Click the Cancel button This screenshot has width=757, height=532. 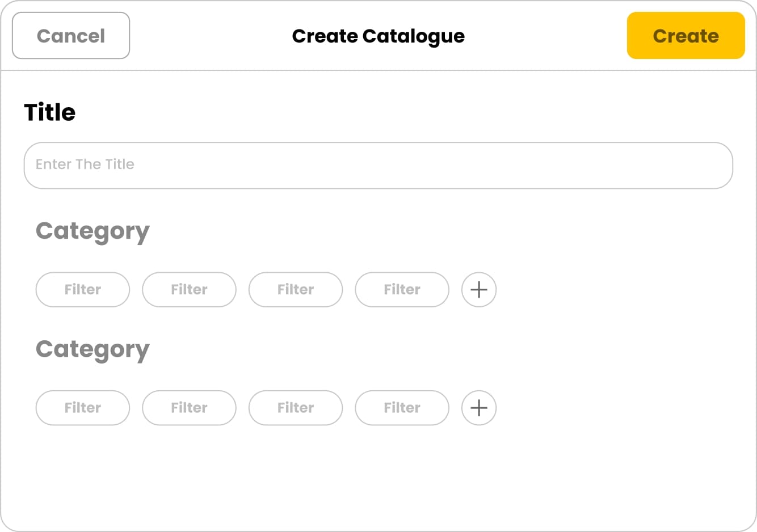(x=70, y=35)
